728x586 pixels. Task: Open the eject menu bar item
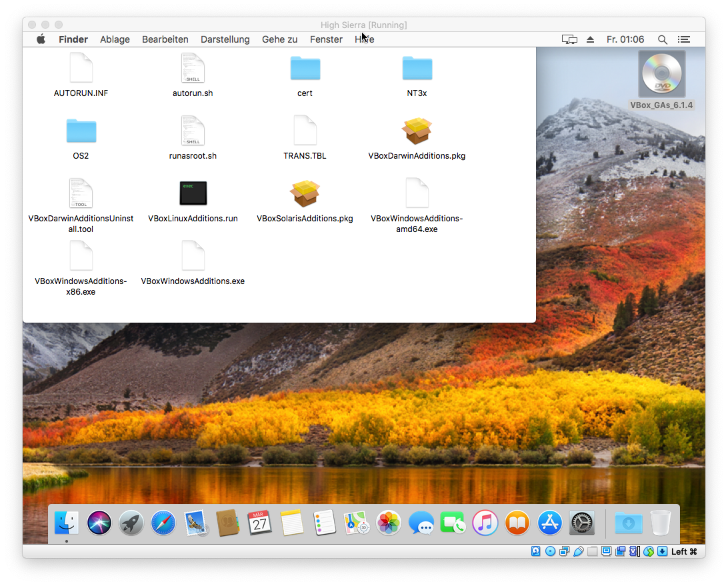point(590,39)
